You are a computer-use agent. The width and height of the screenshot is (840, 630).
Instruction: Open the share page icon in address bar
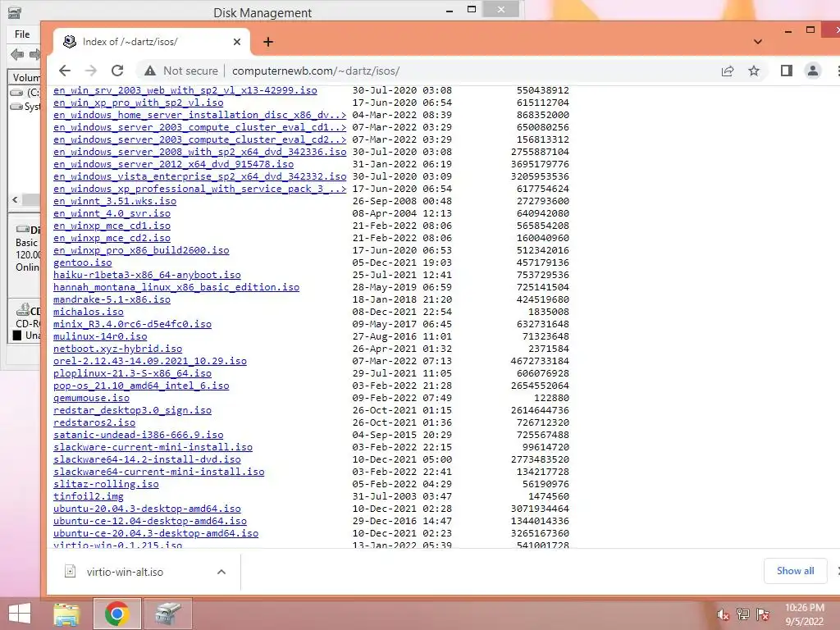tap(728, 71)
